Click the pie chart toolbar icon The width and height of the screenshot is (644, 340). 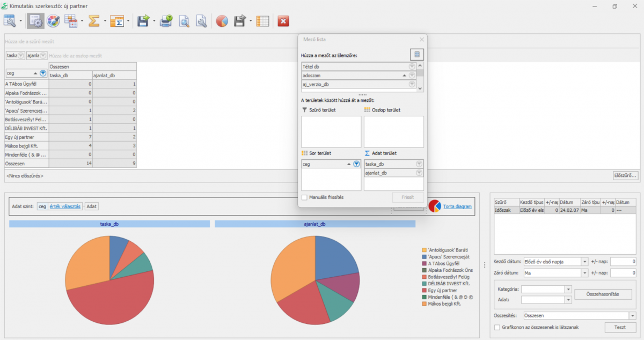coord(222,21)
